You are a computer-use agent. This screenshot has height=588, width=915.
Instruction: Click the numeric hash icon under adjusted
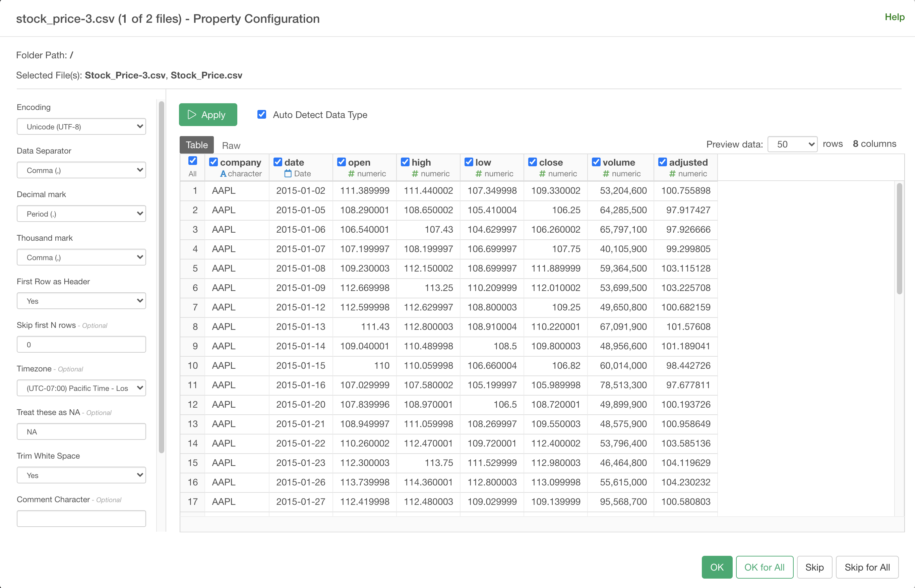pyautogui.click(x=672, y=174)
